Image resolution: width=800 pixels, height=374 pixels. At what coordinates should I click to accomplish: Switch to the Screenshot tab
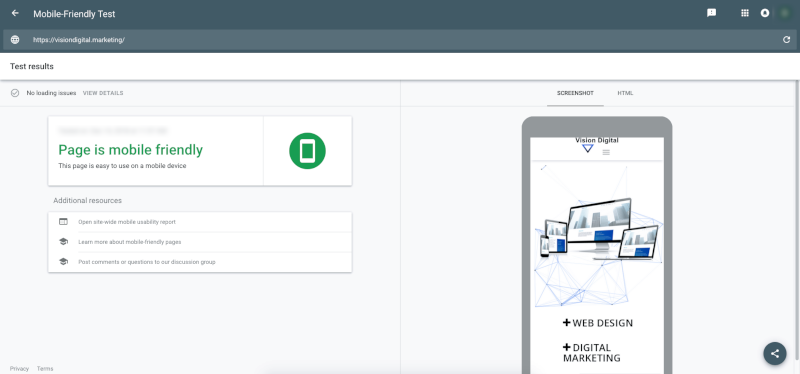575,93
